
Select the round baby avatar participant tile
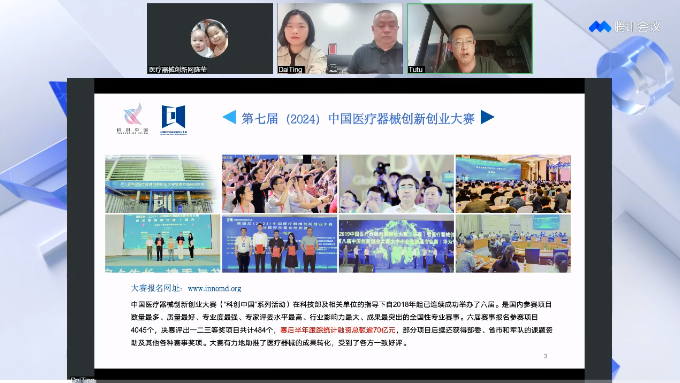click(210, 39)
